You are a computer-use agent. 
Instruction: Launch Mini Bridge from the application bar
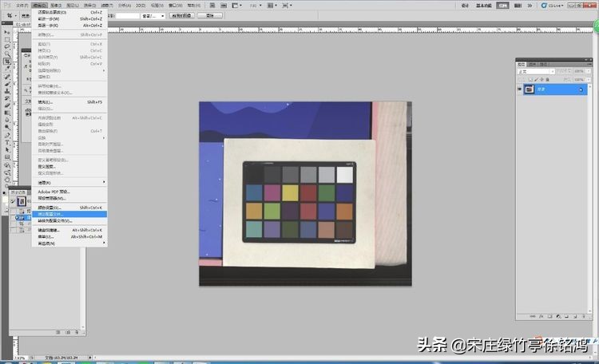224,6
